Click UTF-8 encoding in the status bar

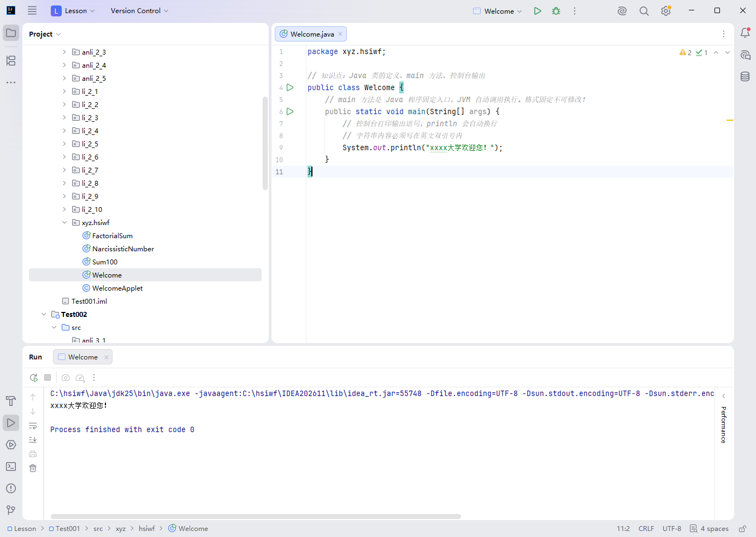[672, 529]
